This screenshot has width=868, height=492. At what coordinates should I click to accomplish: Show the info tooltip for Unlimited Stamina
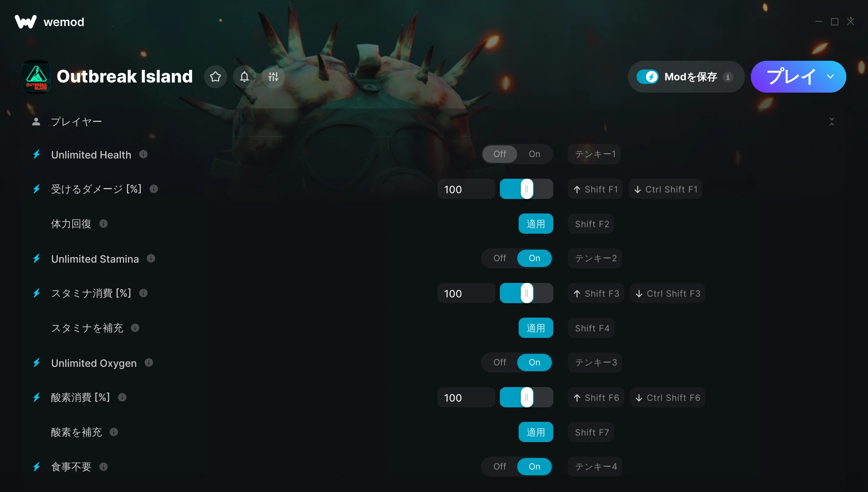click(151, 259)
